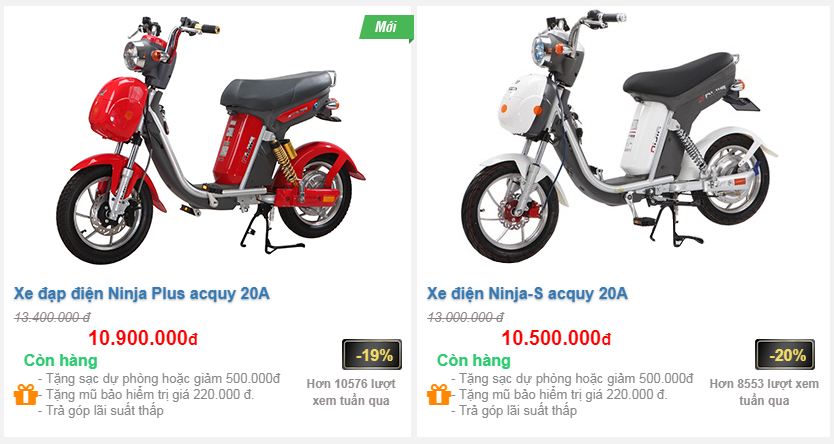
Task: Click "Còn hàng" status for Ninja Plus
Action: tap(61, 361)
